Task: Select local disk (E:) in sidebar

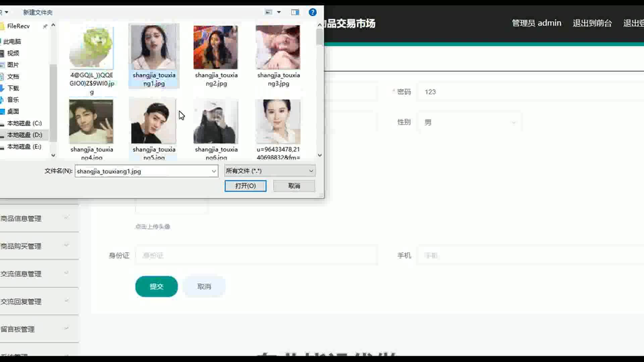Action: pyautogui.click(x=24, y=146)
